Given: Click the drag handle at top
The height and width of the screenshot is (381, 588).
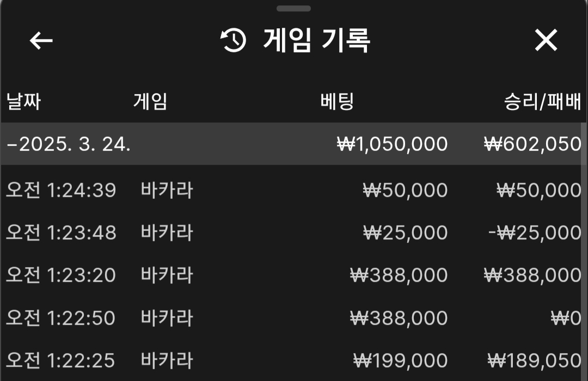Looking at the screenshot, I should click(293, 9).
